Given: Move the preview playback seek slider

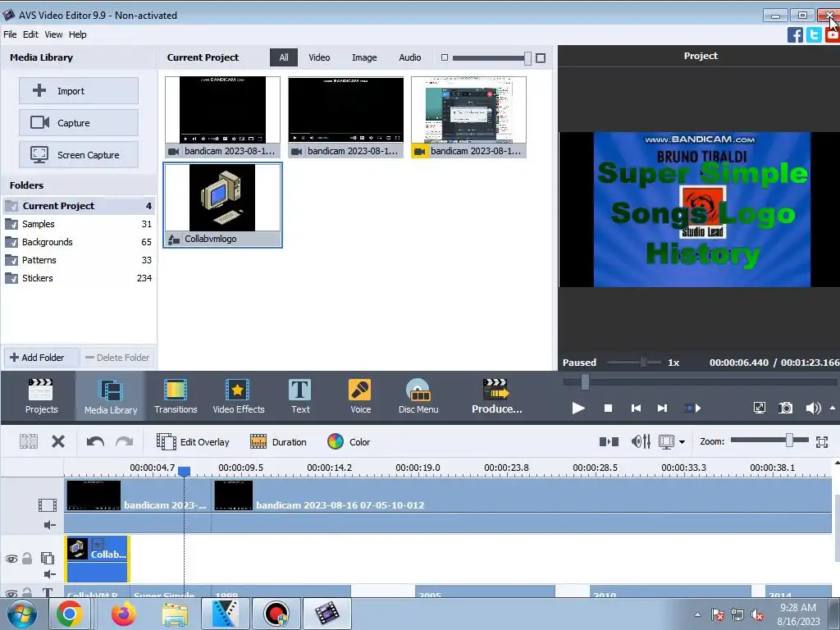Looking at the screenshot, I should click(x=585, y=382).
